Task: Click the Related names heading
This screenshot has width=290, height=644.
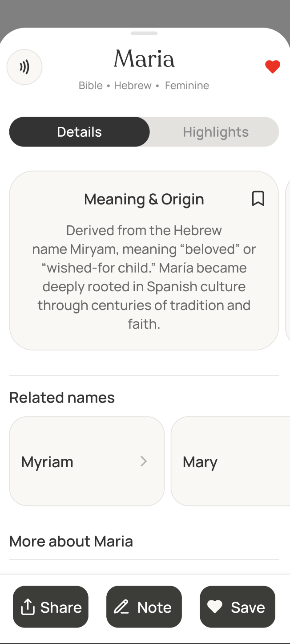Action: tap(62, 397)
